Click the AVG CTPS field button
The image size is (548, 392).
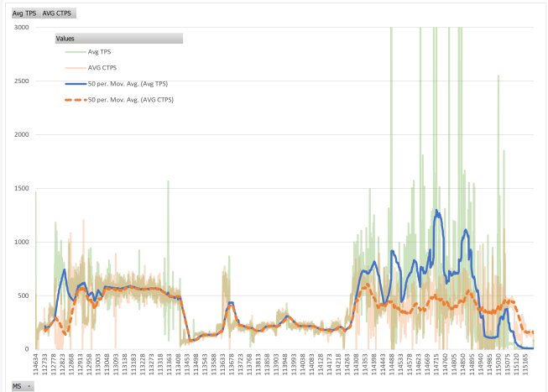pyautogui.click(x=58, y=13)
